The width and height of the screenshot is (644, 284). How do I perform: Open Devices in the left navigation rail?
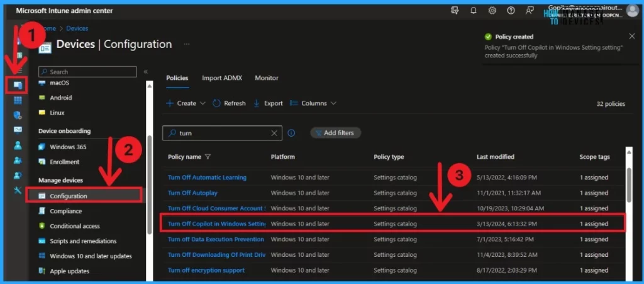point(18,85)
